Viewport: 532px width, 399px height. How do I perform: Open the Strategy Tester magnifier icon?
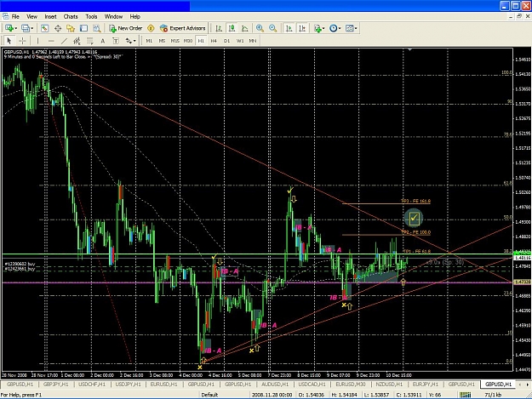(97, 28)
